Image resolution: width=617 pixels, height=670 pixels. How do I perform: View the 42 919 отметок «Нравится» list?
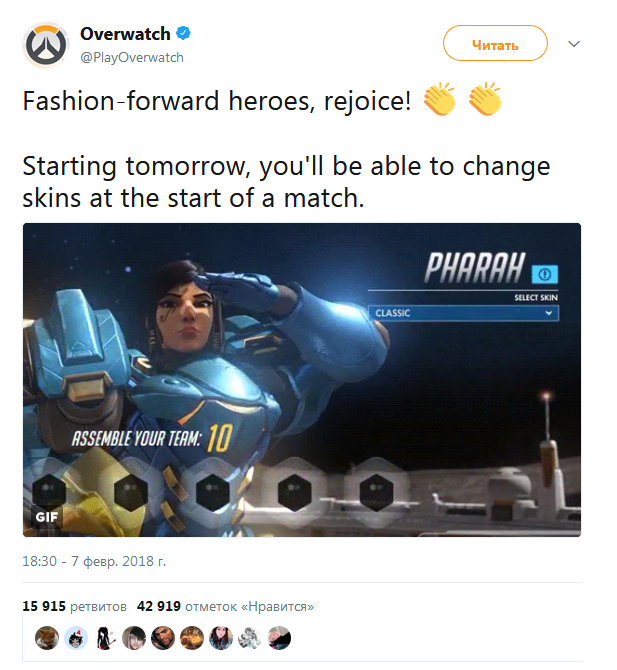[225, 606]
